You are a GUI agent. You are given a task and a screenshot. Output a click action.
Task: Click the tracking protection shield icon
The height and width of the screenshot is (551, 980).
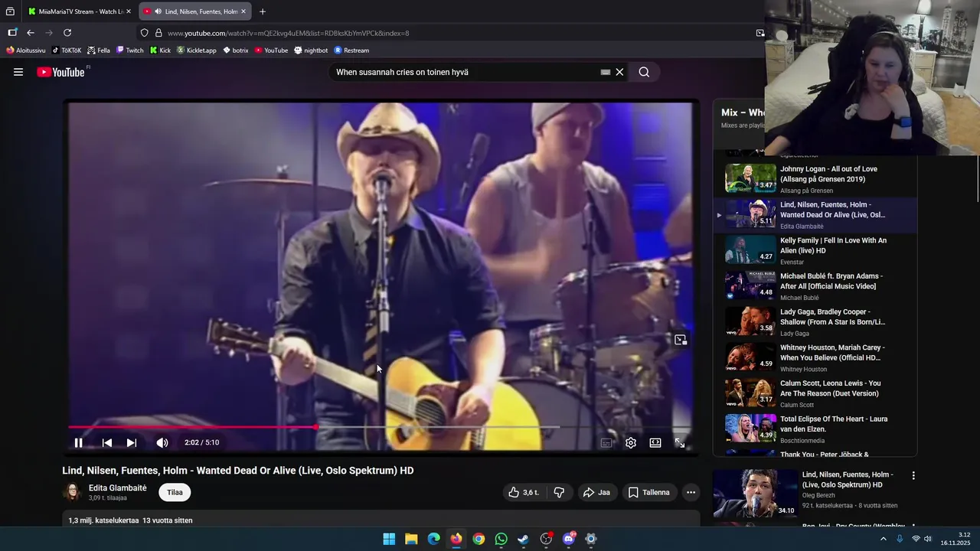[144, 33]
